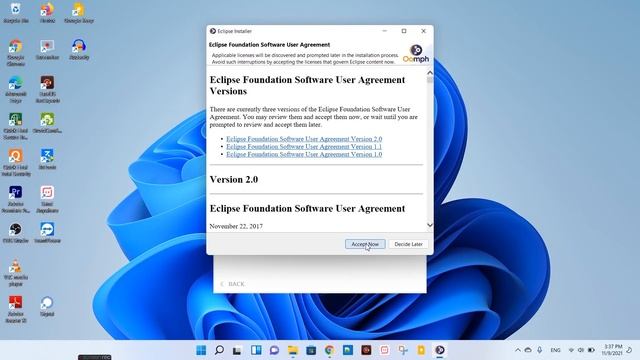
Task: Open taskbar Search
Action: click(219, 350)
